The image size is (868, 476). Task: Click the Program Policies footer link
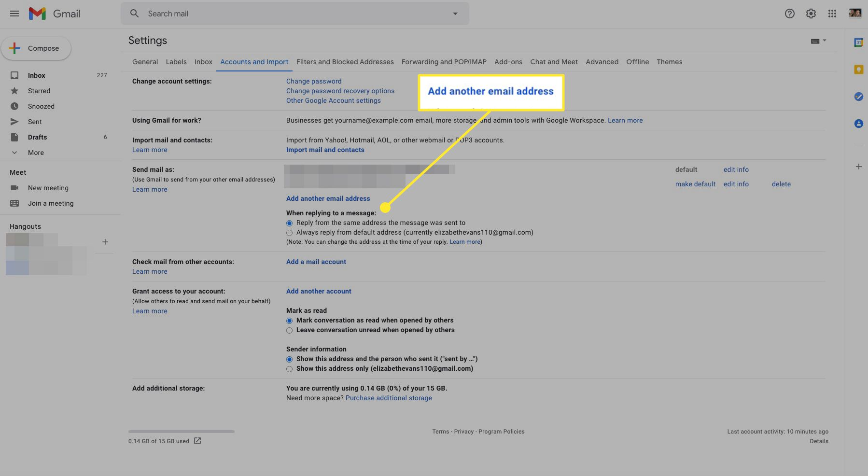point(502,432)
